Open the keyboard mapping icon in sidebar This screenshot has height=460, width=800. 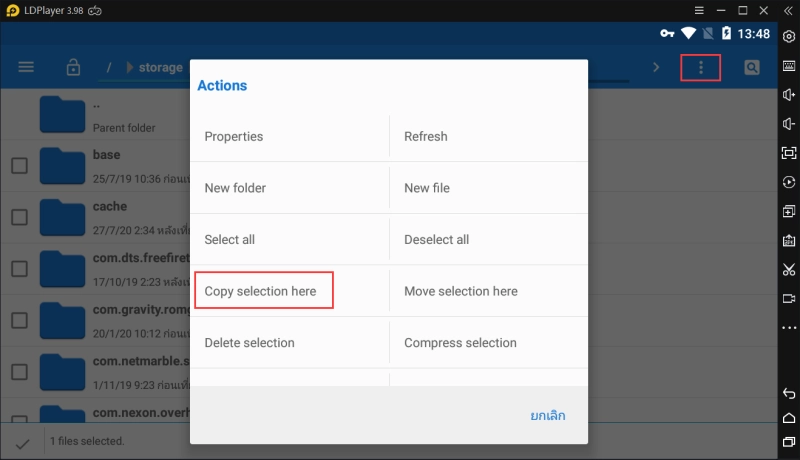tap(789, 66)
